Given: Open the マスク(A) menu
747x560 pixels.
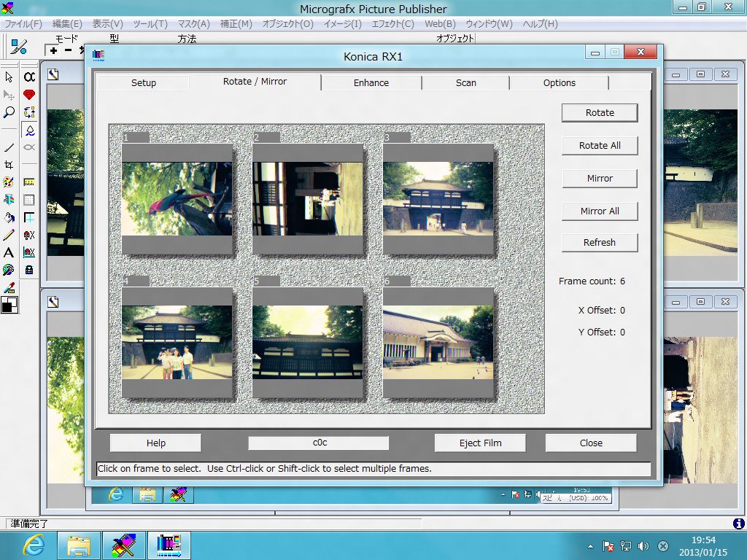Looking at the screenshot, I should click(x=193, y=24).
